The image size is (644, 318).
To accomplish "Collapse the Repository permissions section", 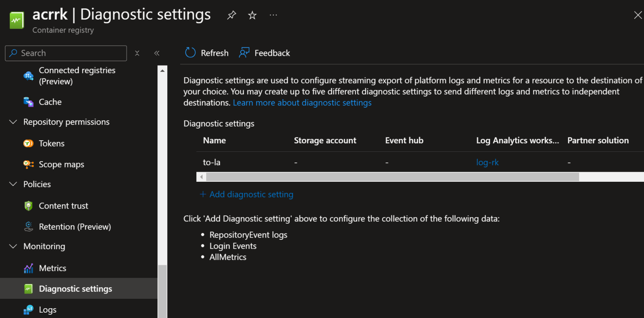I will [x=13, y=121].
